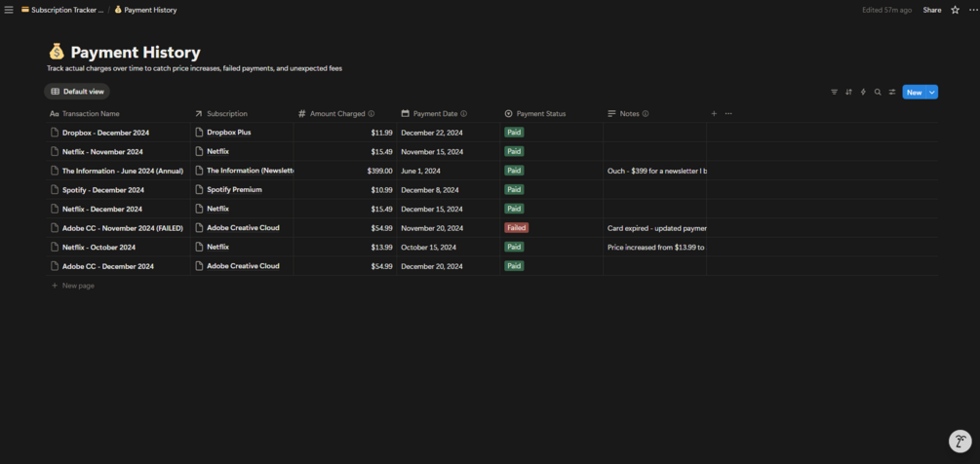Open Spotify Premium subscription relation
Screen dimensions: 980x464
pos(234,189)
